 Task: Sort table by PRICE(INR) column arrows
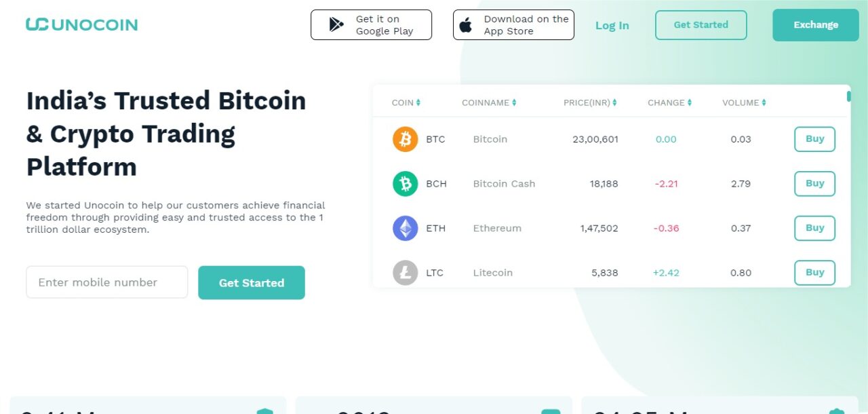[x=614, y=102]
